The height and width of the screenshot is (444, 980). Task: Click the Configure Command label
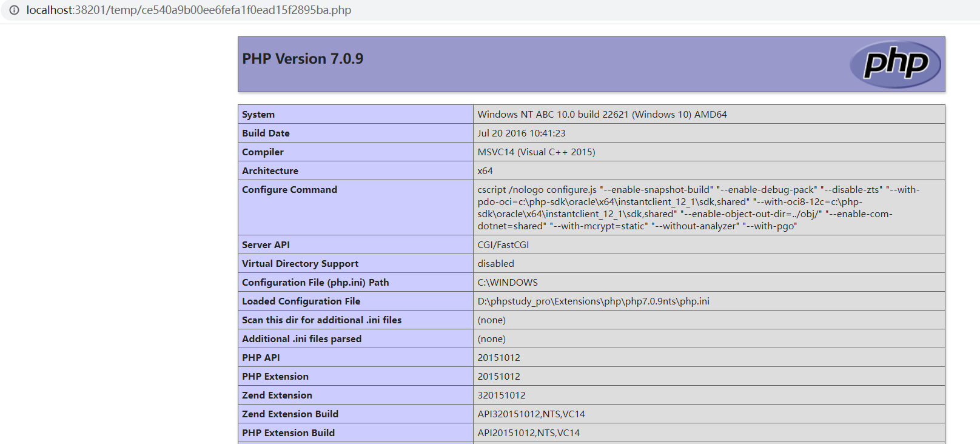[289, 190]
